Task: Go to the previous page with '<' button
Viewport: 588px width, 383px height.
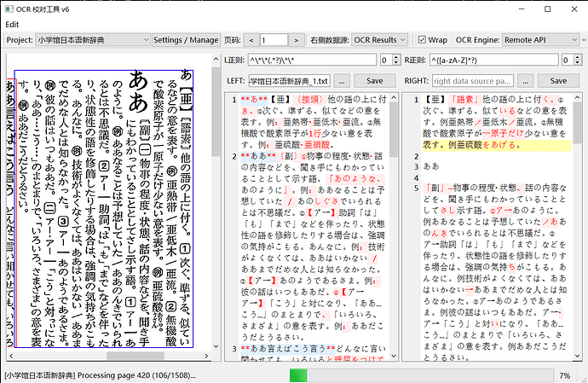Action: (x=251, y=40)
